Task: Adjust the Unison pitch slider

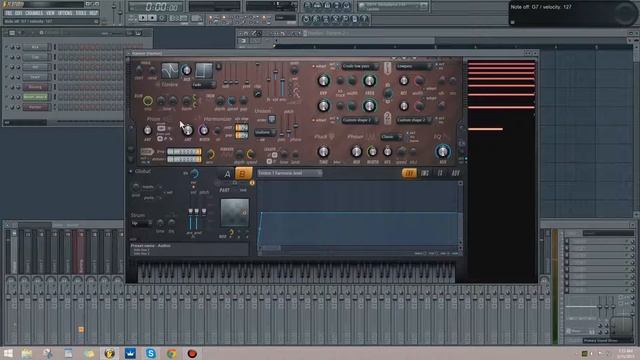Action: tap(289, 129)
